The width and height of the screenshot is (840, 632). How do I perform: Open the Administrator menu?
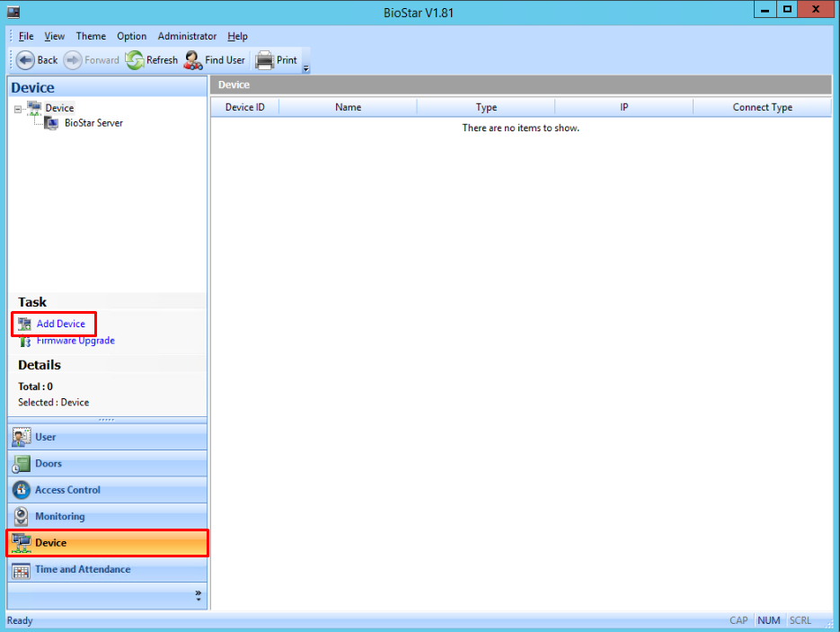pos(186,36)
